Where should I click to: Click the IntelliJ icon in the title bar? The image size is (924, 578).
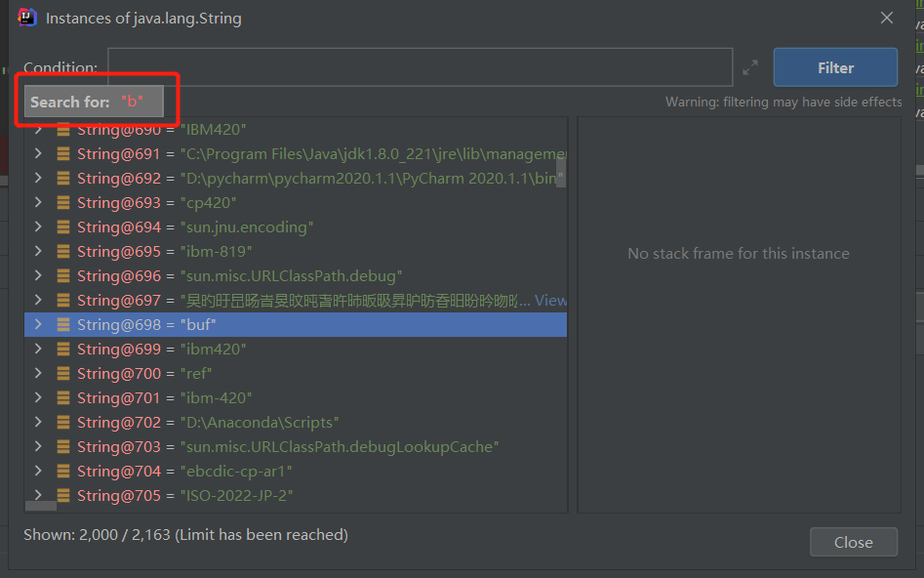click(27, 18)
